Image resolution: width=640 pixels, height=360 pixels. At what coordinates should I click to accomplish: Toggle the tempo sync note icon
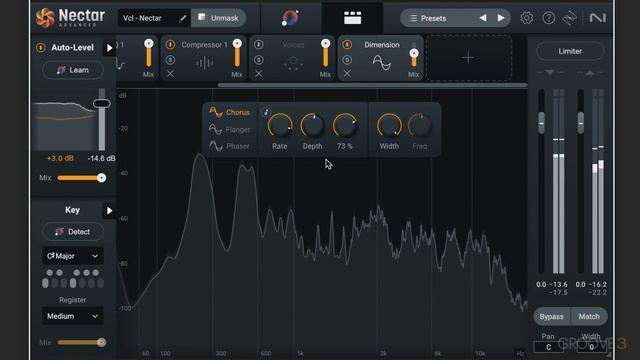click(266, 112)
